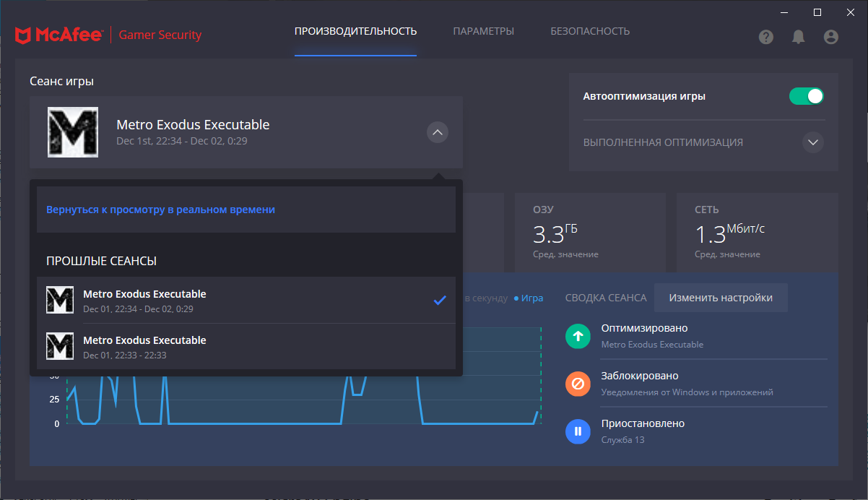Click the orange Blocked icon

click(578, 384)
